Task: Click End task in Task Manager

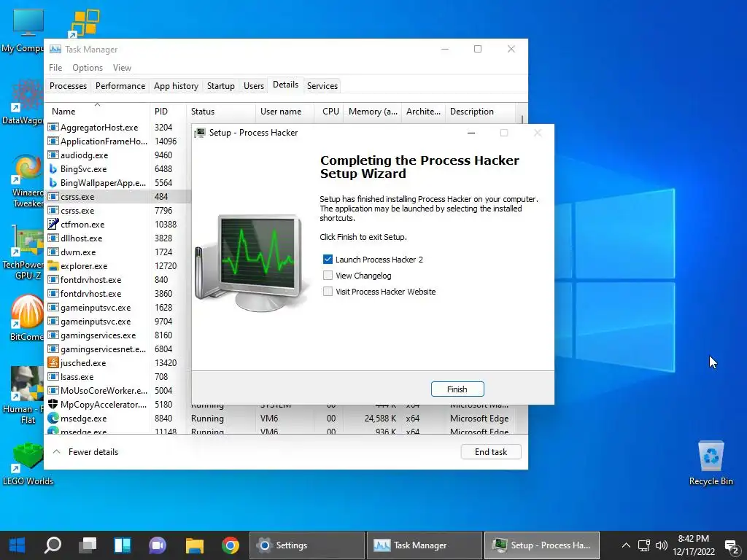Action: [x=491, y=452]
